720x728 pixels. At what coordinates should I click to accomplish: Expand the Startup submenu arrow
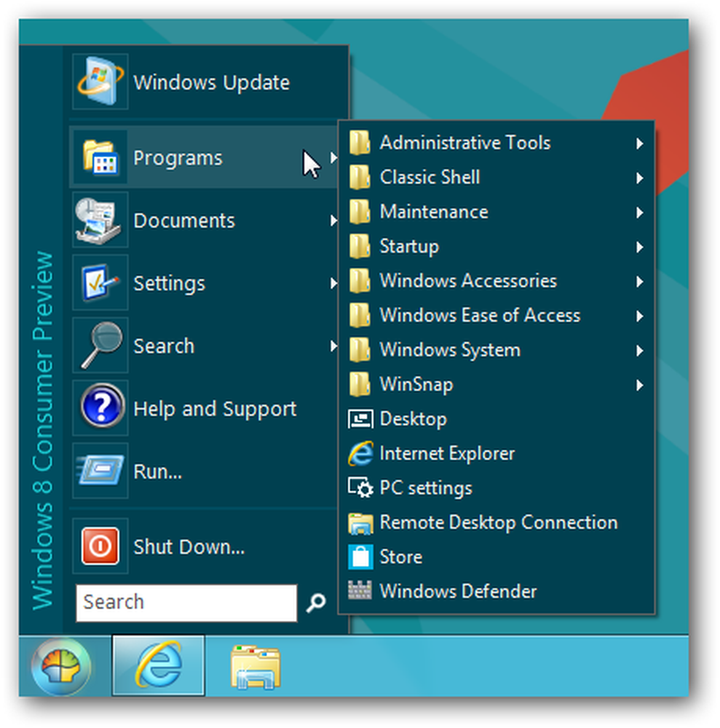coord(640,247)
